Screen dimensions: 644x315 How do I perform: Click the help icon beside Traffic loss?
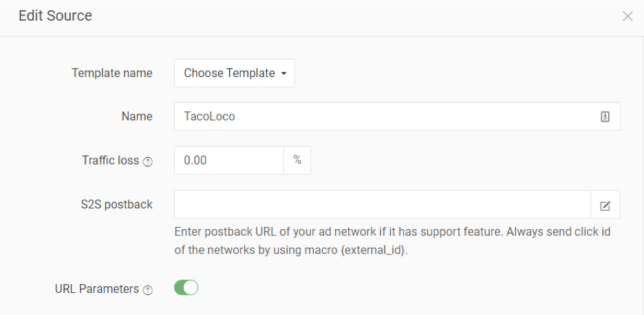(x=147, y=162)
